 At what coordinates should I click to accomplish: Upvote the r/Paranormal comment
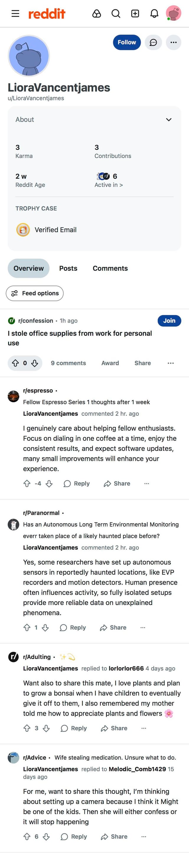pos(27,627)
